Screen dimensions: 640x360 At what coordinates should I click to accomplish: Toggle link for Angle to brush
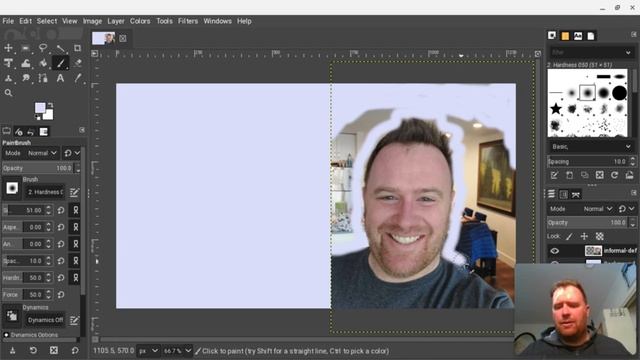[x=76, y=244]
